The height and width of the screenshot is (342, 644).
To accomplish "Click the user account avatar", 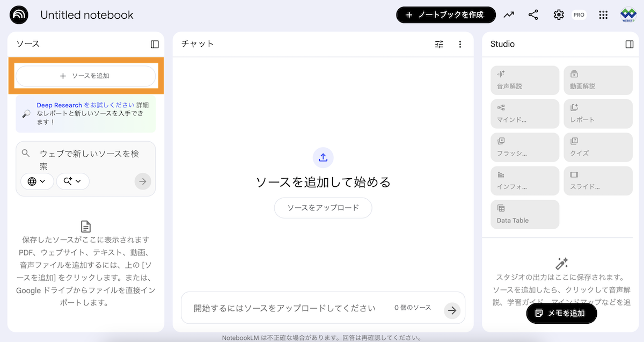I will 628,15.
